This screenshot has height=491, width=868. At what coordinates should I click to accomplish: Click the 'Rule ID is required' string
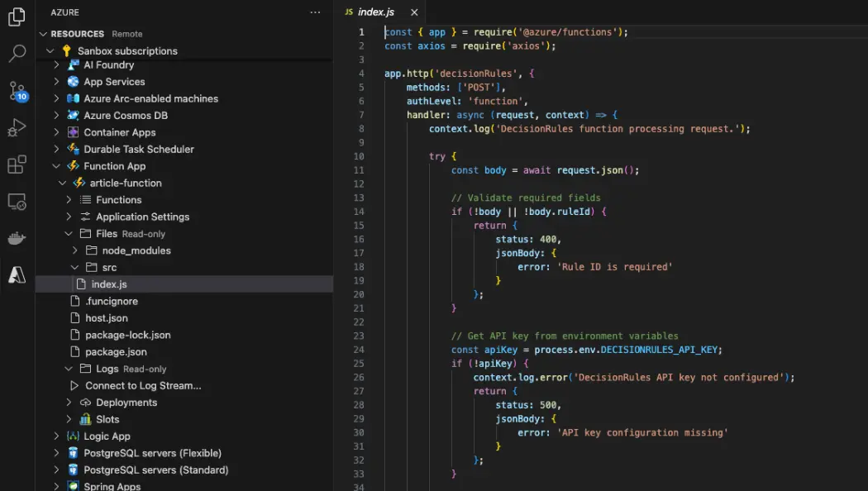[x=614, y=267]
